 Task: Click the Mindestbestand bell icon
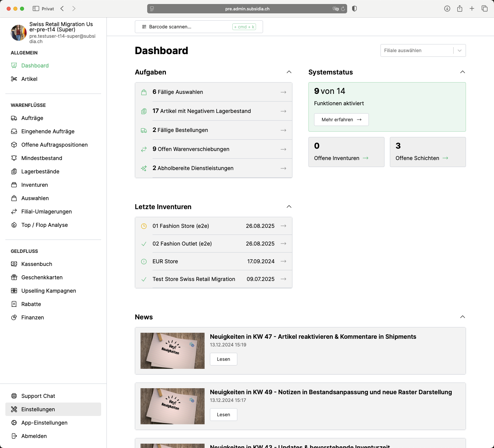click(x=14, y=158)
